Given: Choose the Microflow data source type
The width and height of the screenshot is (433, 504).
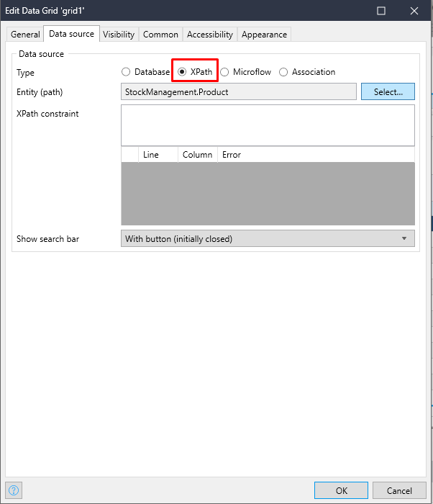Looking at the screenshot, I should coord(225,72).
